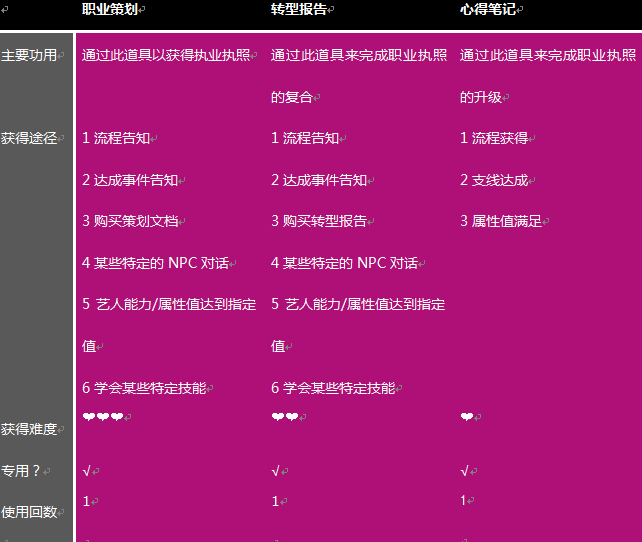Screen dimensions: 642x542
Task: Click the 转型报告 column header
Action: pyautogui.click(x=299, y=9)
